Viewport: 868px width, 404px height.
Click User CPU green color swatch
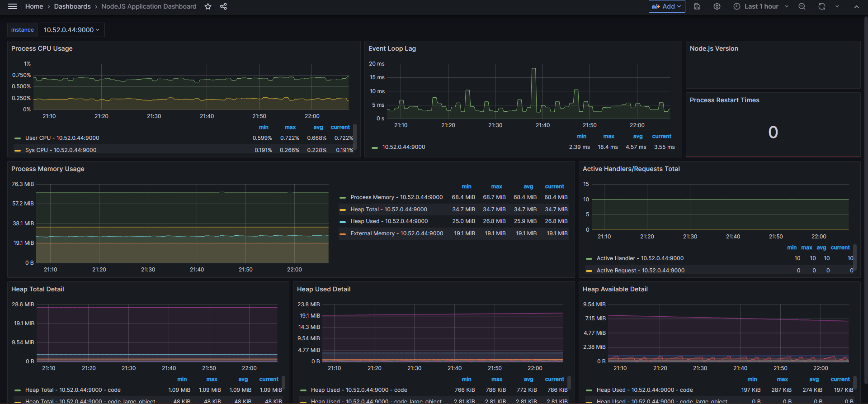coord(18,138)
